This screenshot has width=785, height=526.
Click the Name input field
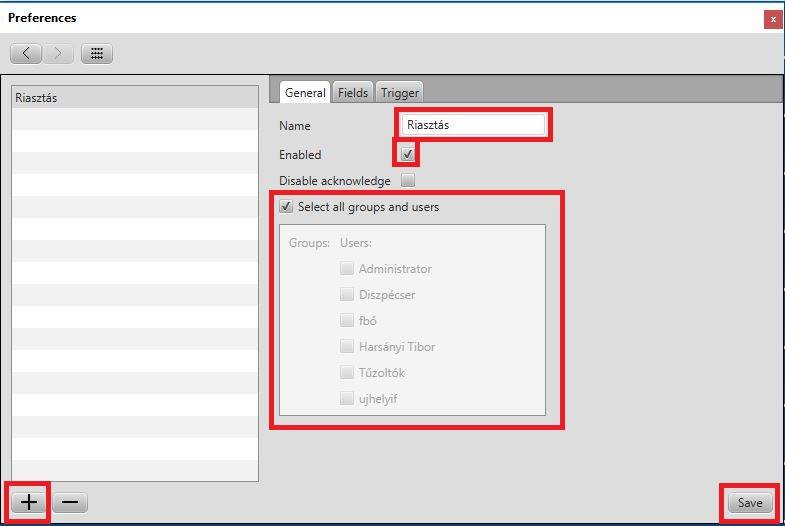(x=472, y=125)
